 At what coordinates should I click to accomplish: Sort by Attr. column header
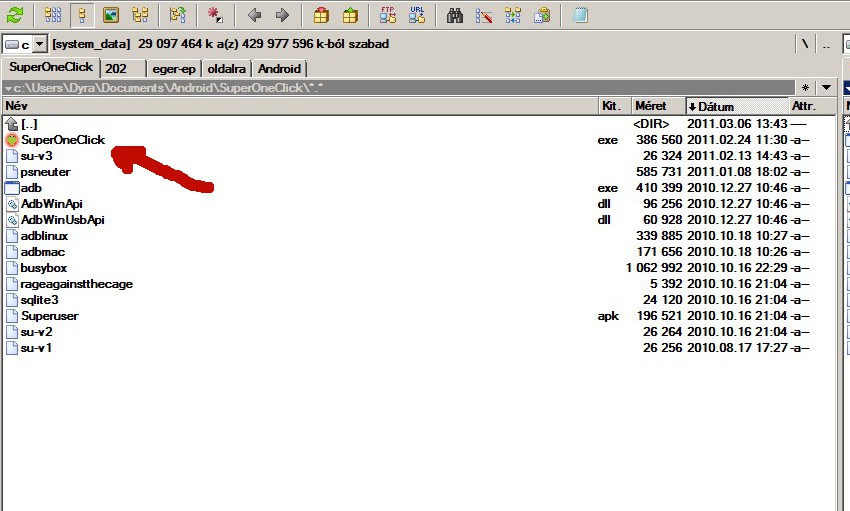[812, 106]
